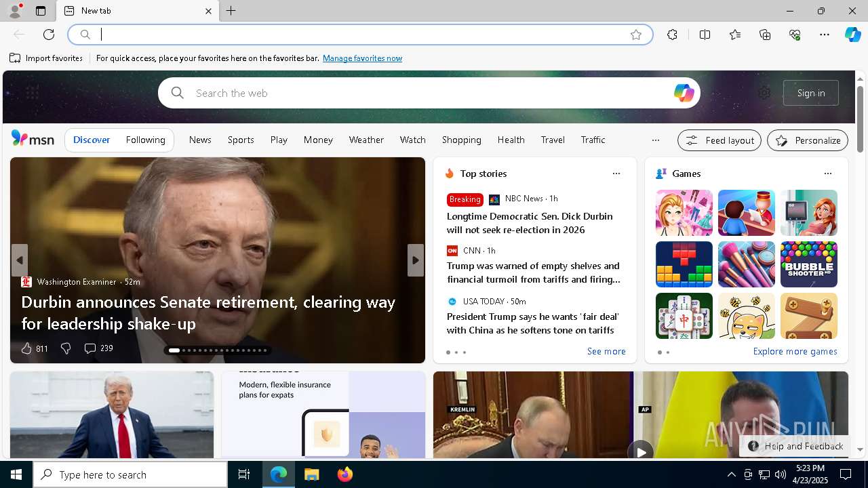The height and width of the screenshot is (488, 868).
Task: Launch the Copilot sidebar icon
Action: 852,35
